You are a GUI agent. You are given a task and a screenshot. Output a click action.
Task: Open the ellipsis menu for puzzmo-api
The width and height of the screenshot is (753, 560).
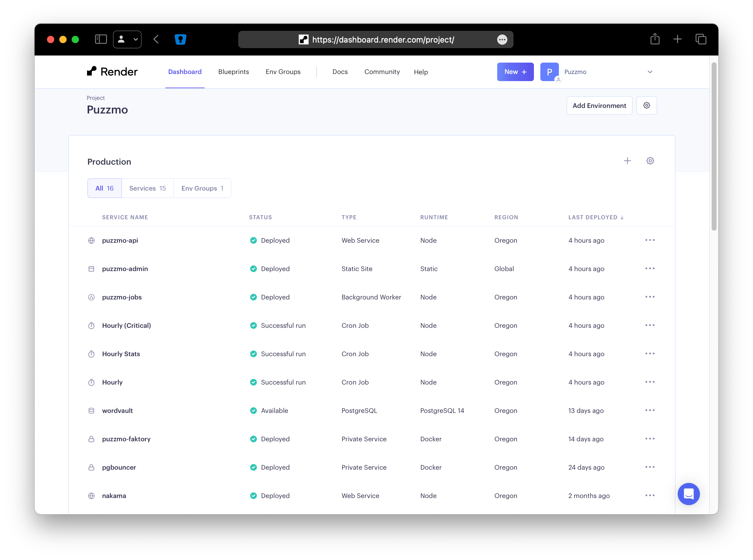click(650, 240)
